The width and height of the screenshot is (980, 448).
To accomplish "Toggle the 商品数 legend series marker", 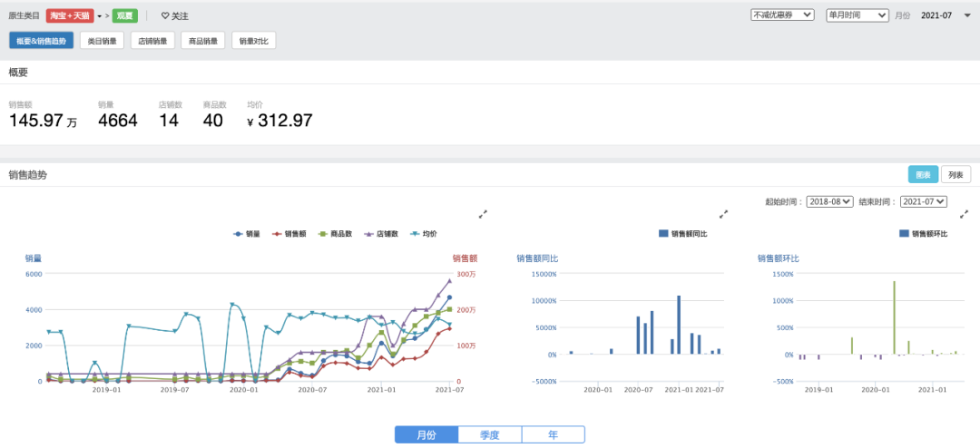I will pyautogui.click(x=322, y=234).
